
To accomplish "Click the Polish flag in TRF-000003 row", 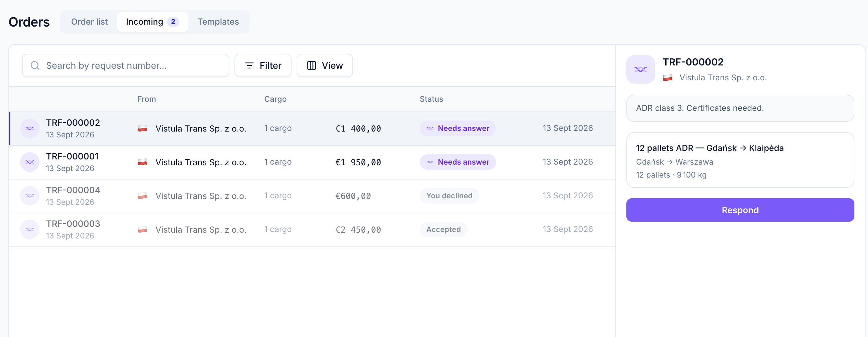I will (143, 229).
